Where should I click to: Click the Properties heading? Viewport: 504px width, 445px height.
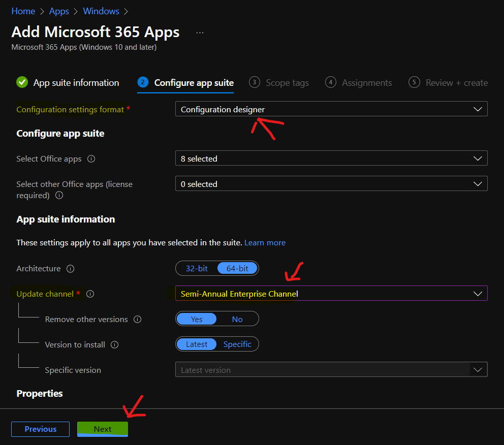click(40, 394)
